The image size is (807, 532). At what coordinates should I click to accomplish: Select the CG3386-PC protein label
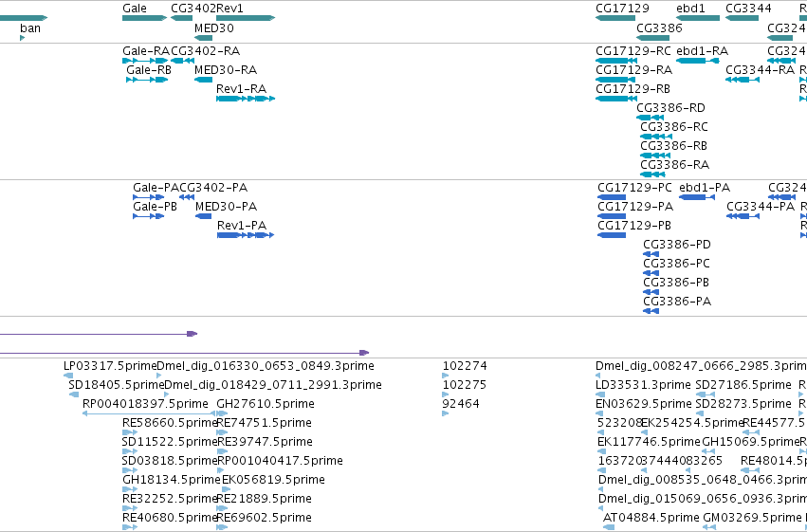(677, 264)
